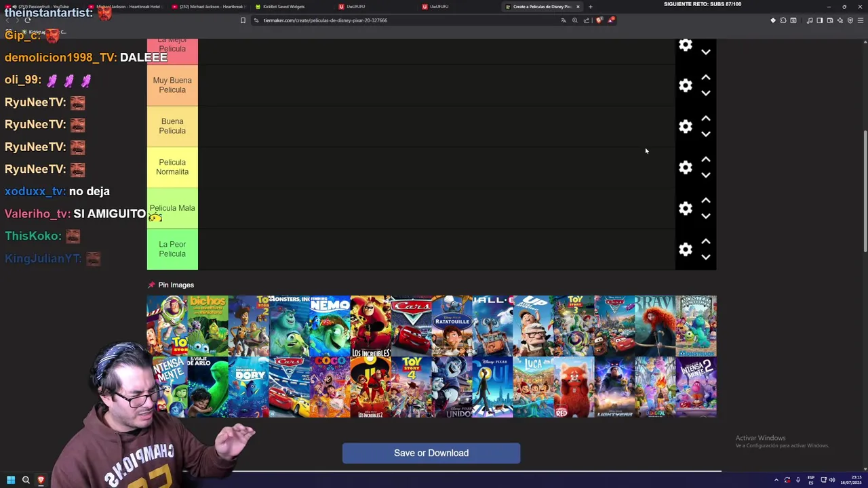Open the Windows Start menu
This screenshot has height=488, width=868.
[11, 480]
